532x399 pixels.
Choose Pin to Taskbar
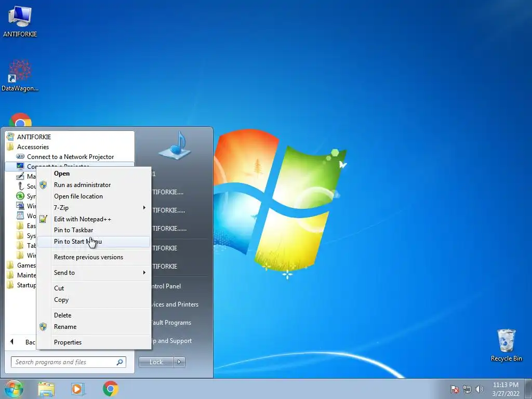(94, 230)
